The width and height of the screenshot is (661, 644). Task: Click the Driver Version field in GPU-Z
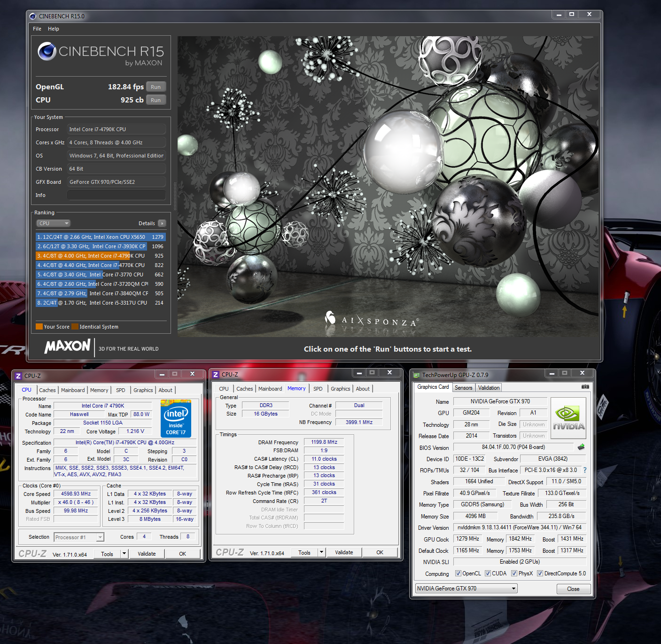click(x=520, y=527)
